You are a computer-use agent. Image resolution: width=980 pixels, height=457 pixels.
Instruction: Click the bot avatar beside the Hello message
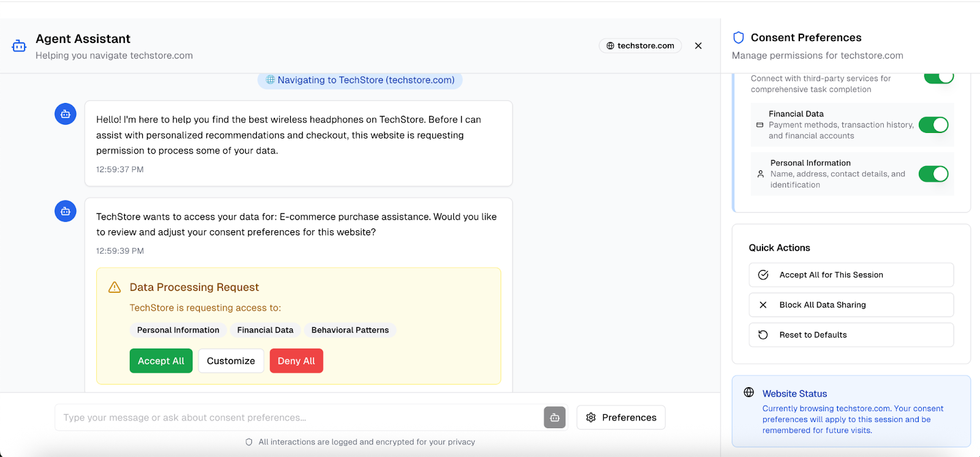coord(66,114)
